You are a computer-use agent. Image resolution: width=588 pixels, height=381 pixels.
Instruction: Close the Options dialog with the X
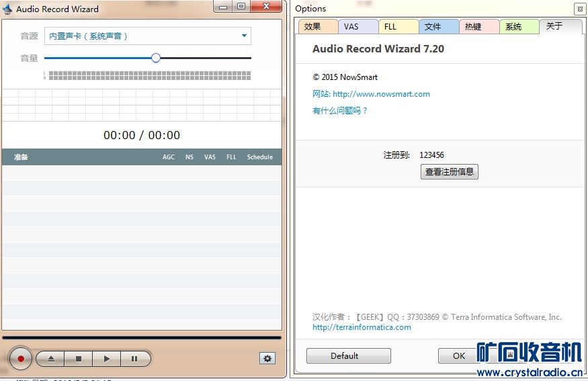pos(580,9)
